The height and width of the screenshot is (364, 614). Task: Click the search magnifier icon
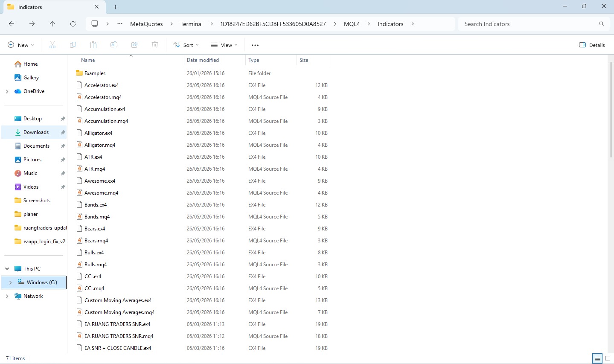pos(602,24)
